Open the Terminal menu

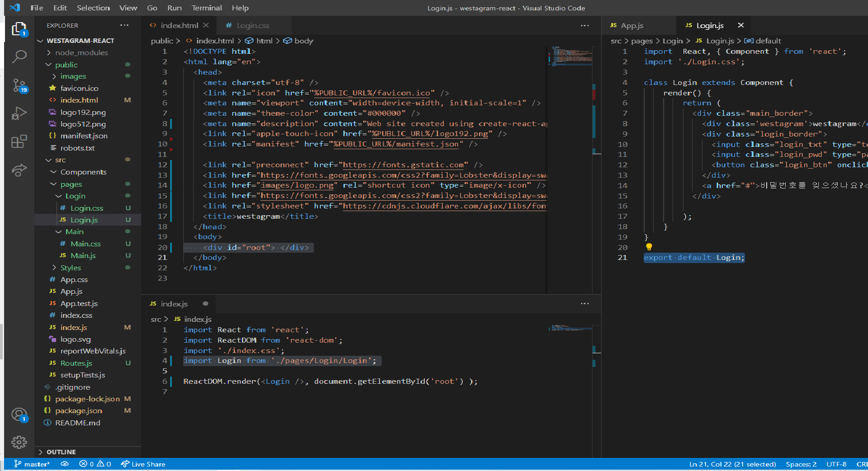click(206, 8)
